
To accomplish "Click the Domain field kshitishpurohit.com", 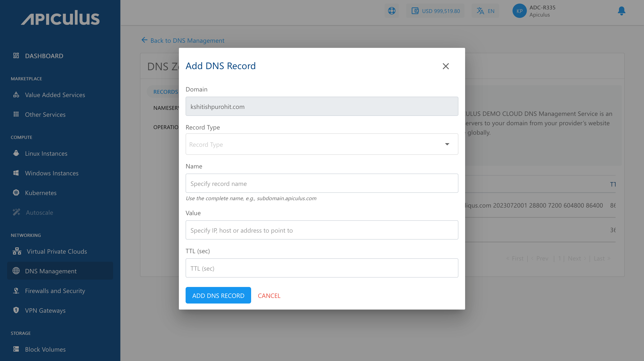I will tap(322, 106).
